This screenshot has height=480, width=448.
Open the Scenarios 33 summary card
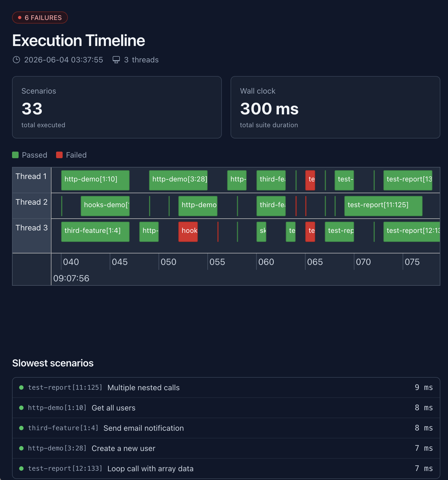point(117,107)
